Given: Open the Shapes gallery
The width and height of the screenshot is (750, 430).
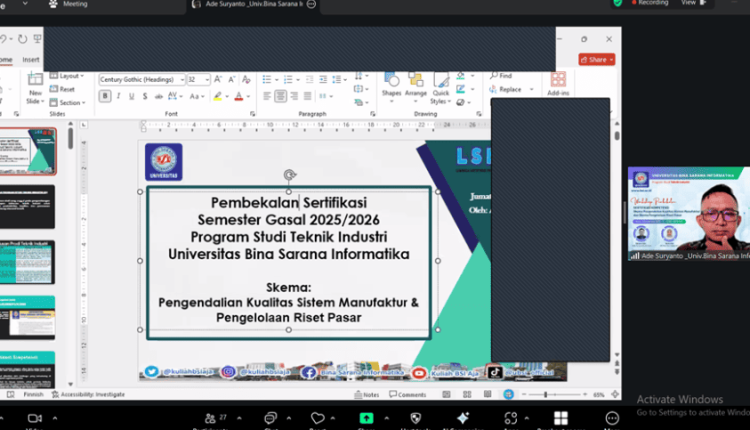Looking at the screenshot, I should (x=391, y=88).
